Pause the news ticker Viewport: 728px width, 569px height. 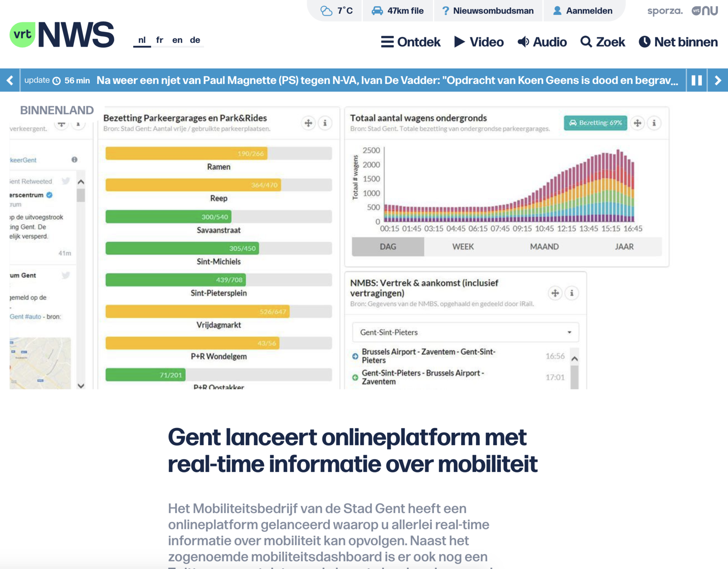pos(697,80)
